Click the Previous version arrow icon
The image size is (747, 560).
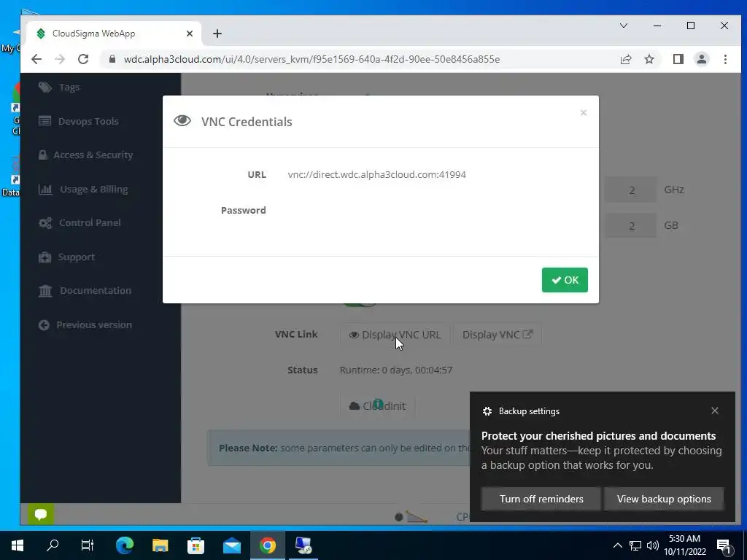pyautogui.click(x=44, y=324)
